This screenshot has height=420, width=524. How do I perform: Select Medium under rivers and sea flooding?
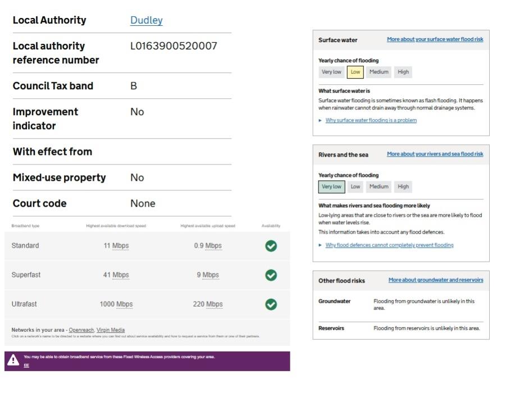click(379, 186)
